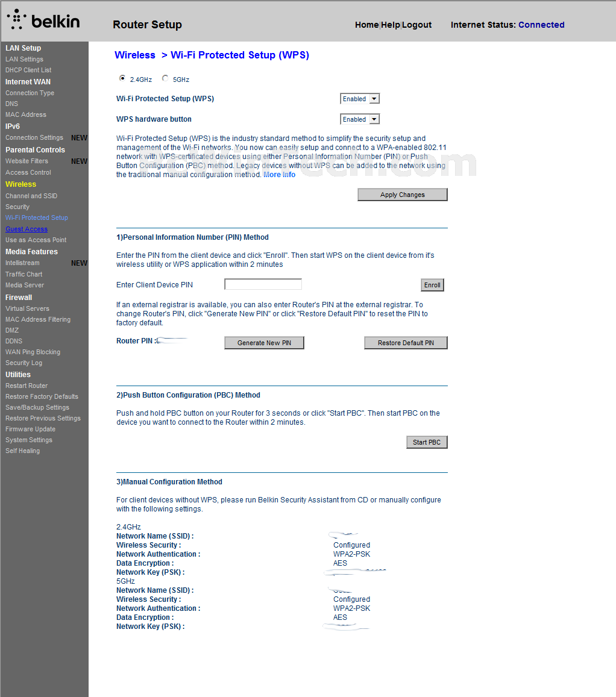Open DNS settings in sidebar
Viewport: 616px width, 697px height.
coord(12,104)
